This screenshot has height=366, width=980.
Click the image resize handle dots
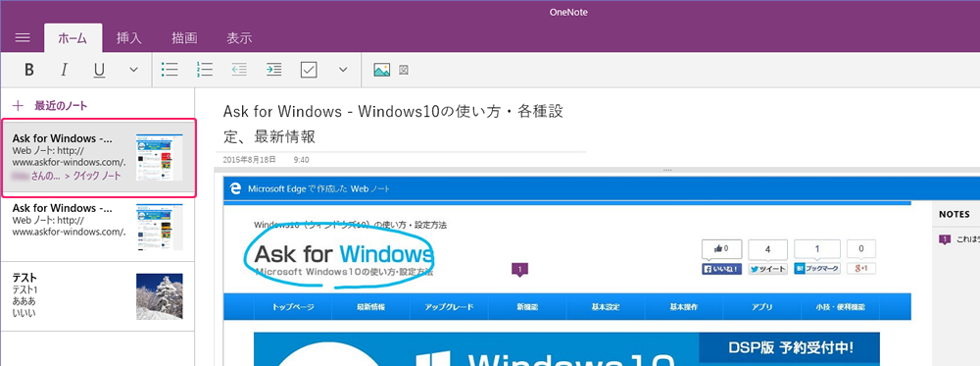(x=666, y=170)
